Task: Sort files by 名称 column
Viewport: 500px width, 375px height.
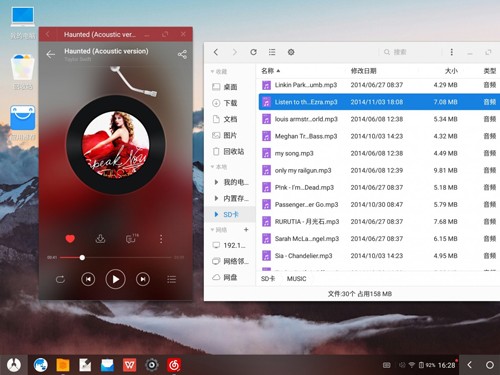Action: click(x=271, y=71)
